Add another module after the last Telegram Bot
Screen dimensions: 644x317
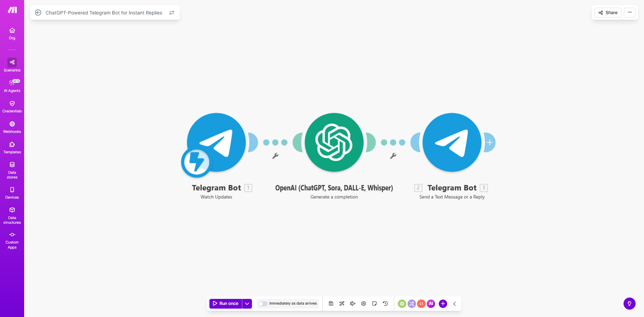(490, 142)
